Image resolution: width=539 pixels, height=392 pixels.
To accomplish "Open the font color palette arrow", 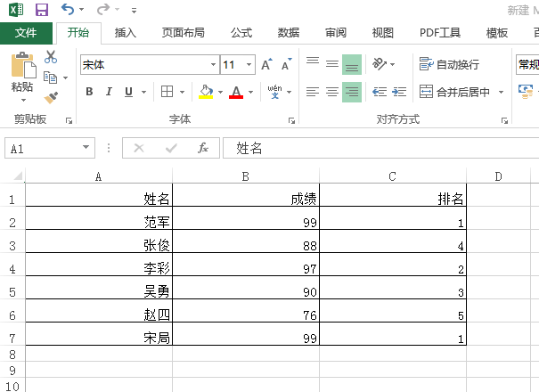I will (250, 92).
